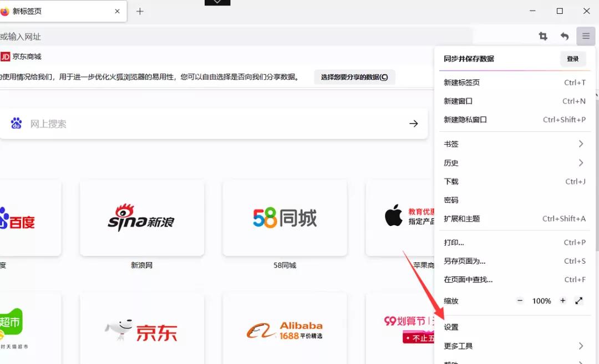Open the 58同城 site thumbnail
The width and height of the screenshot is (599, 364).
285,218
